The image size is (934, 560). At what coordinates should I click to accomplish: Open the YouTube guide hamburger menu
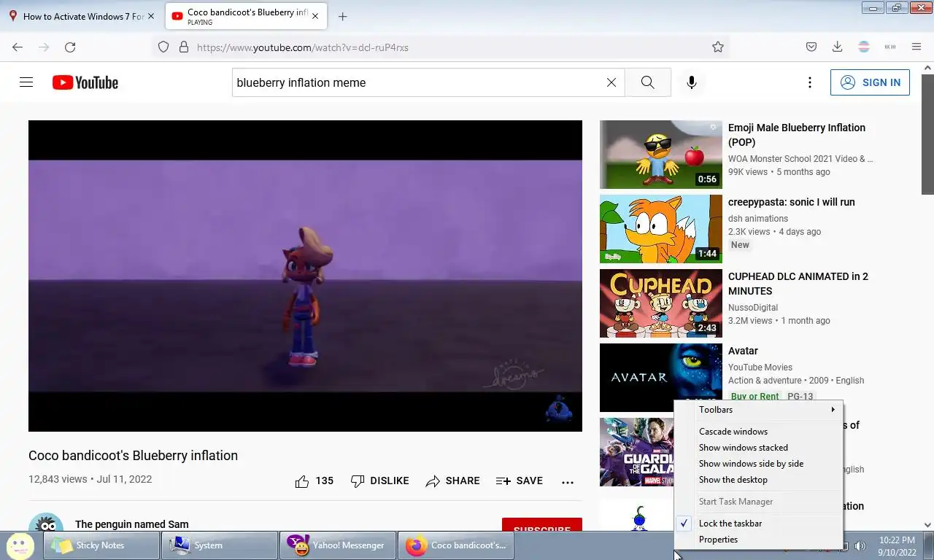[26, 82]
